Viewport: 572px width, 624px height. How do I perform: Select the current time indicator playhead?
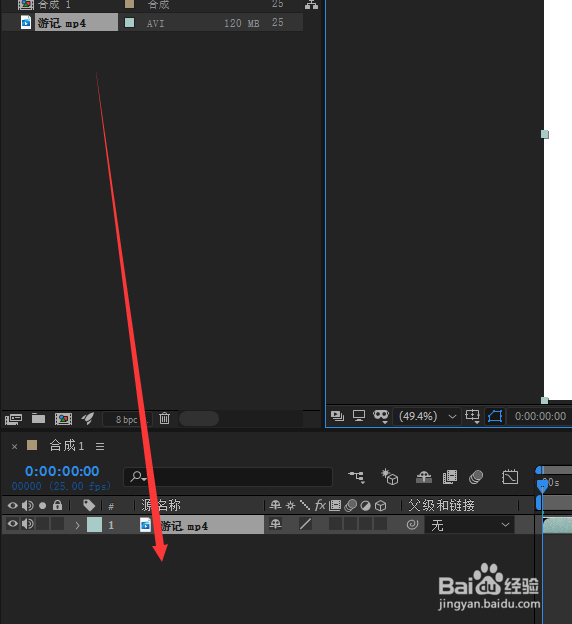[x=542, y=486]
